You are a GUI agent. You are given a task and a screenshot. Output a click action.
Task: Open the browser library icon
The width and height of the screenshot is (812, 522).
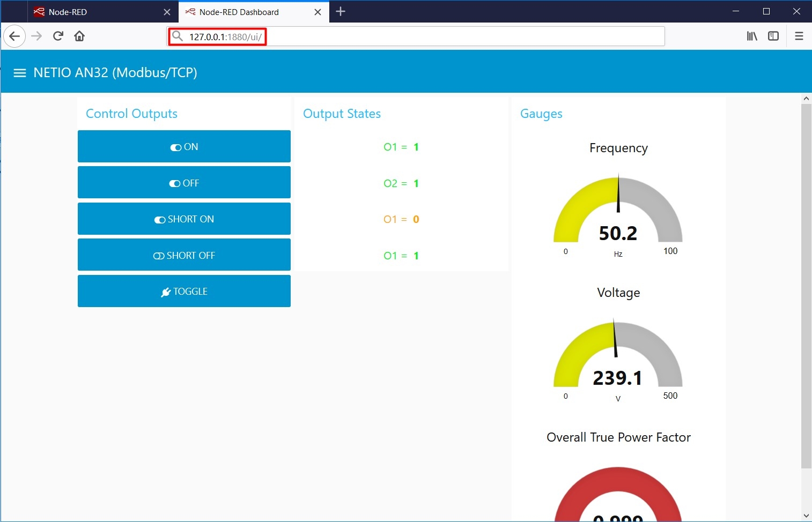click(752, 36)
